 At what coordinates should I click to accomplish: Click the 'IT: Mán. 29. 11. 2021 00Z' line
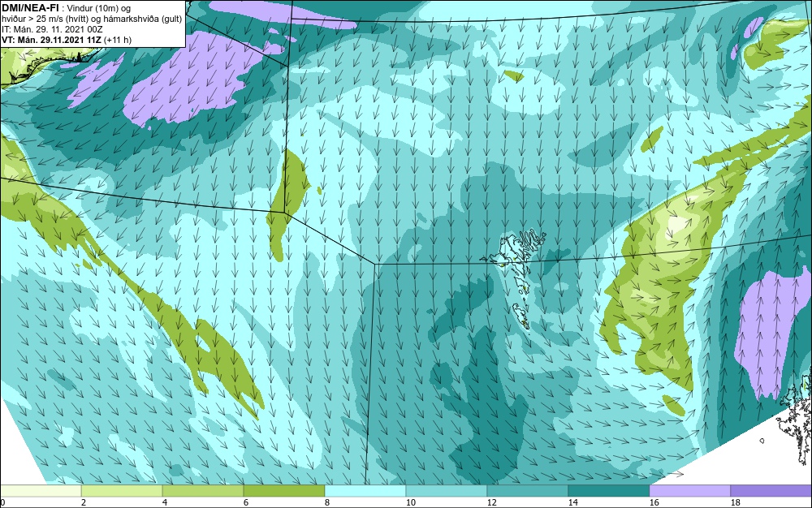click(52, 29)
